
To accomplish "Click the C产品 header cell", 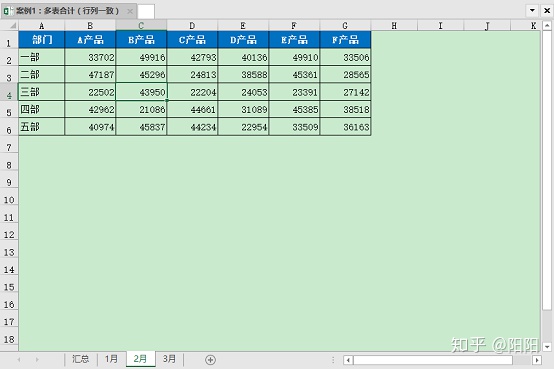I will [x=192, y=40].
